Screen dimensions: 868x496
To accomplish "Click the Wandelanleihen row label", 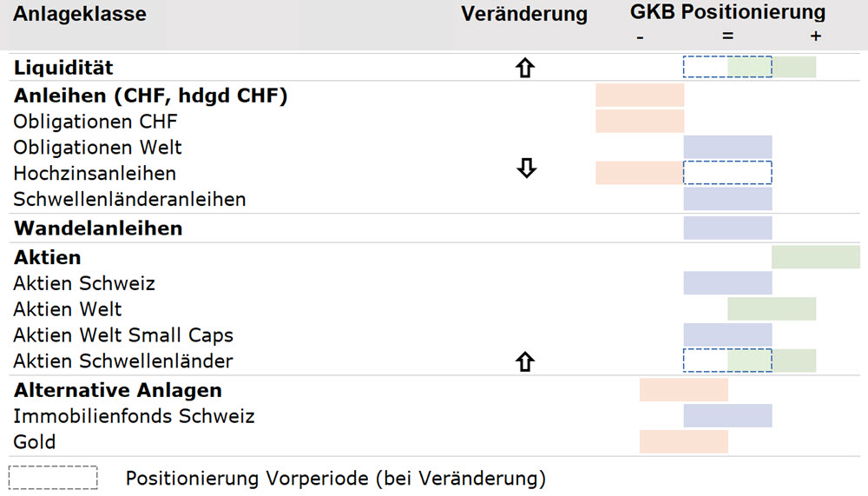I will coord(98,228).
